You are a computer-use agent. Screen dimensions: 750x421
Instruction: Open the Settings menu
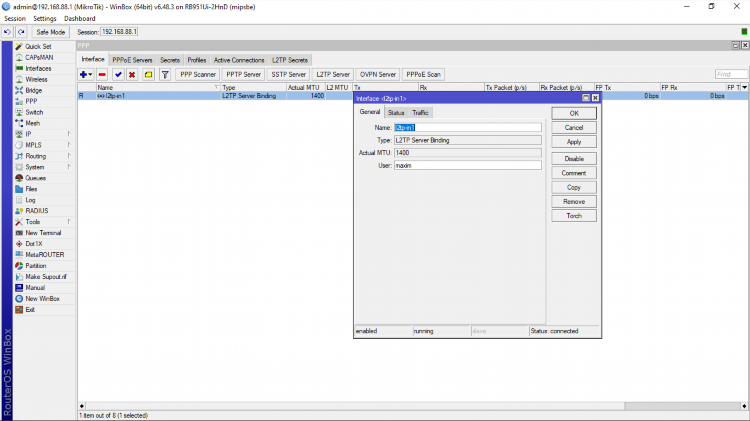tap(44, 19)
